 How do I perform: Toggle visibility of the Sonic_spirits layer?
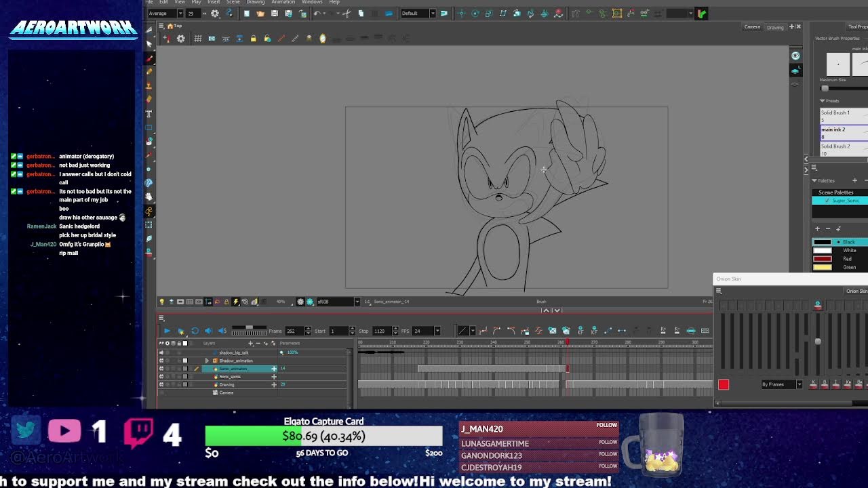(161, 377)
